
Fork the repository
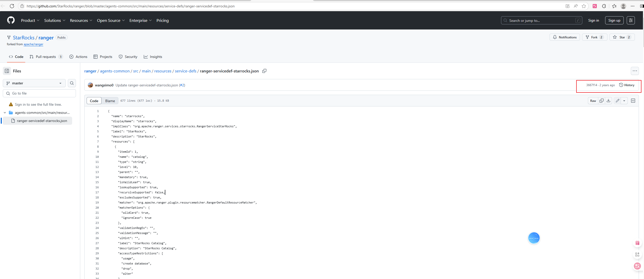[x=594, y=37]
